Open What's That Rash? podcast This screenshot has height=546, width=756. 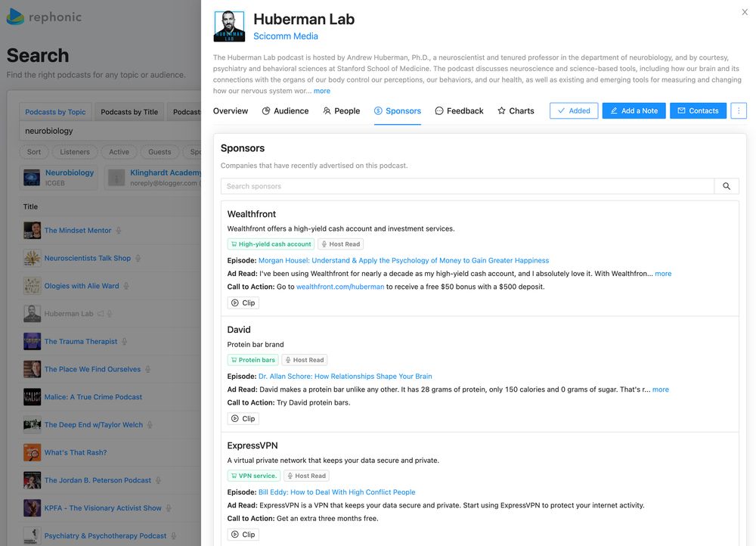tap(76, 452)
